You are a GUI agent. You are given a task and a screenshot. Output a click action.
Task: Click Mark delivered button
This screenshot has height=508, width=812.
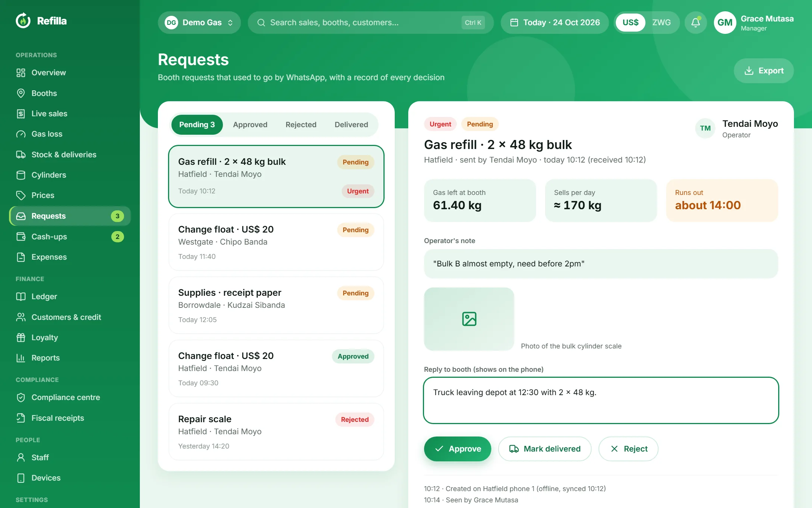tap(545, 449)
